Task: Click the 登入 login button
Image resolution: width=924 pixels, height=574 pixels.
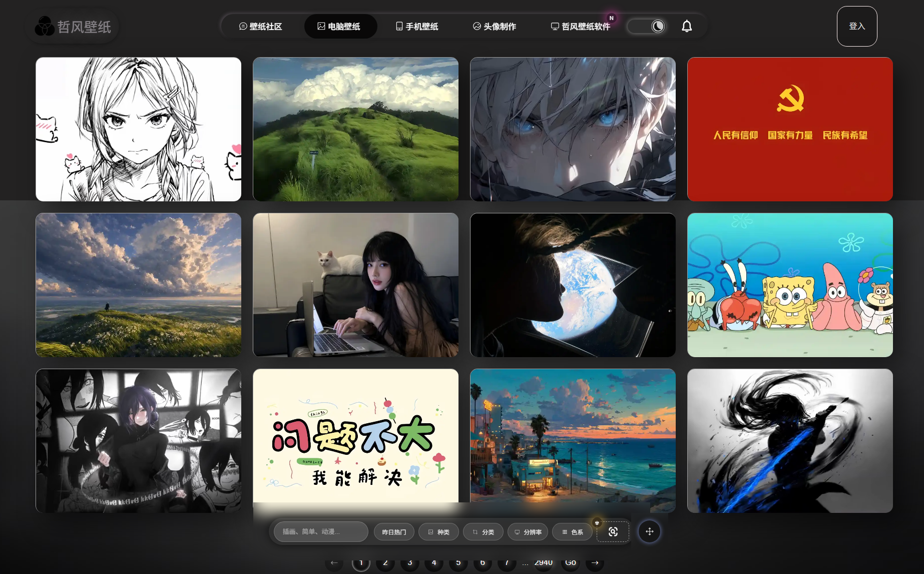Action: pos(857,26)
